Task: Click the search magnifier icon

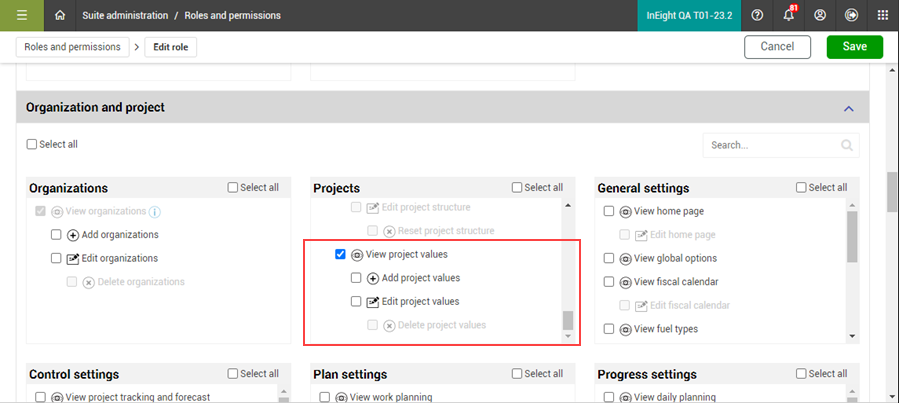Action: pyautogui.click(x=847, y=145)
